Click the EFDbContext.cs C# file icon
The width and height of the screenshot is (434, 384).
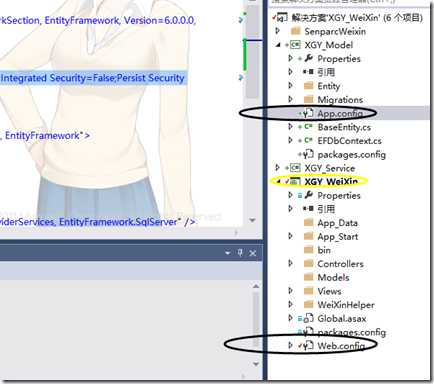point(308,140)
